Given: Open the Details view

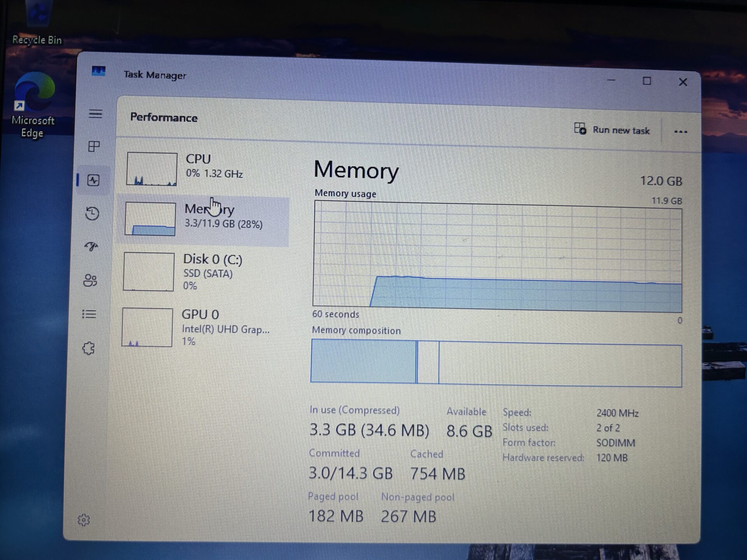Looking at the screenshot, I should coord(90,314).
